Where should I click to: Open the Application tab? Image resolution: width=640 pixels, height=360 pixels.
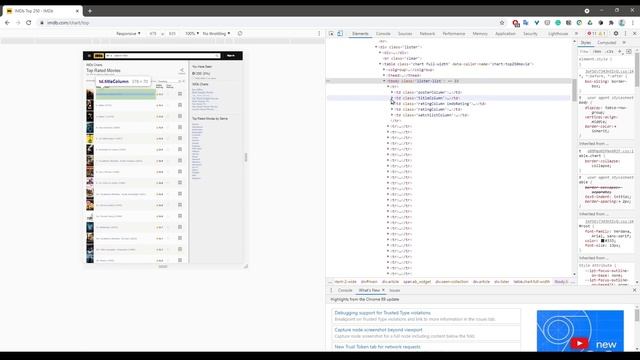click(x=505, y=33)
